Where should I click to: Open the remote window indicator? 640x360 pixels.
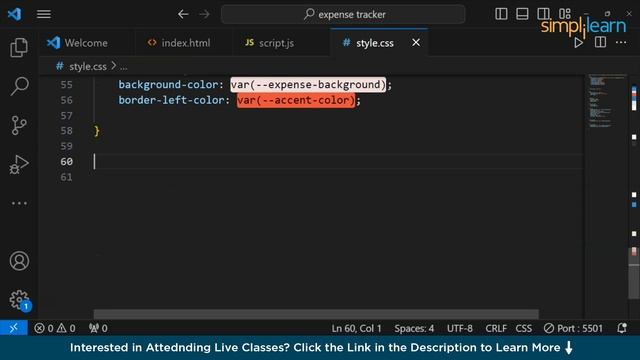pos(13,328)
